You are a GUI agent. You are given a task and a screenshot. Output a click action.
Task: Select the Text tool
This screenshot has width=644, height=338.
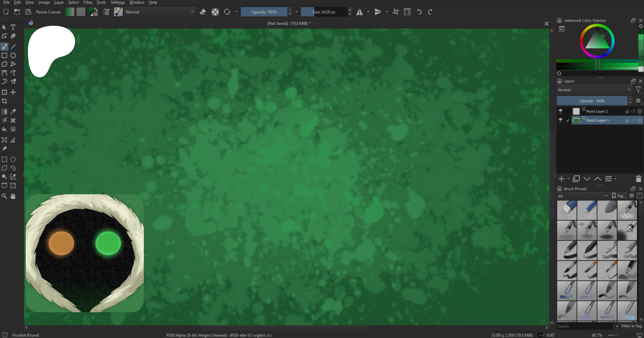coord(13,27)
